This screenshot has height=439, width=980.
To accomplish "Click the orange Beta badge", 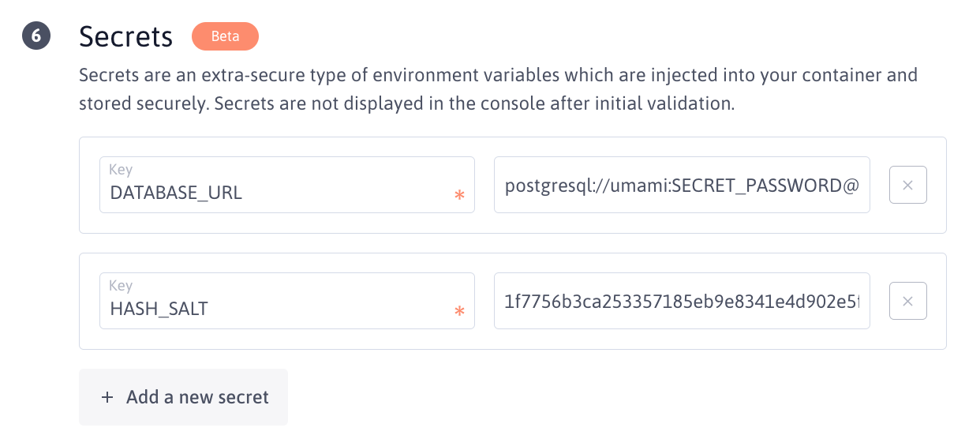I will coord(225,36).
